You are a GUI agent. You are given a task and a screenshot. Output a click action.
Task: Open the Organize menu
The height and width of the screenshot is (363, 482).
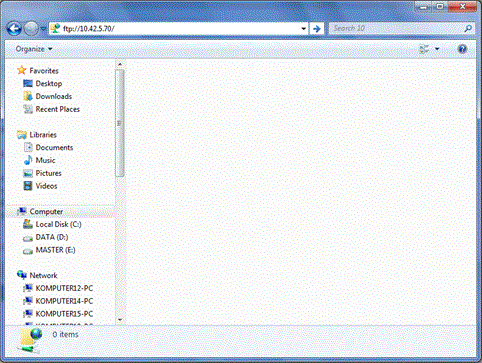click(34, 49)
